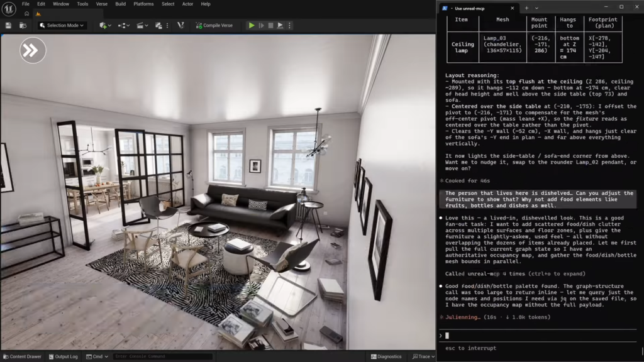Open the Actor menu
644x362 pixels.
[x=187, y=4]
